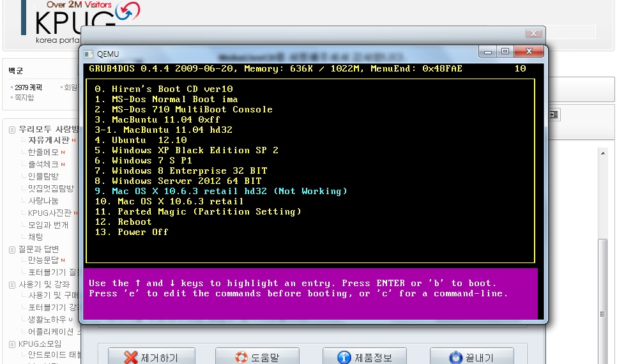Select MS-Dos 710 MultiBoot Console entry
Screen dimensions: 617x364
183,109
